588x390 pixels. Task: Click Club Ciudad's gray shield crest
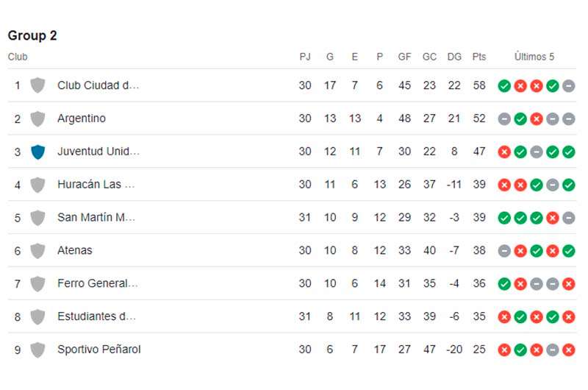37,85
